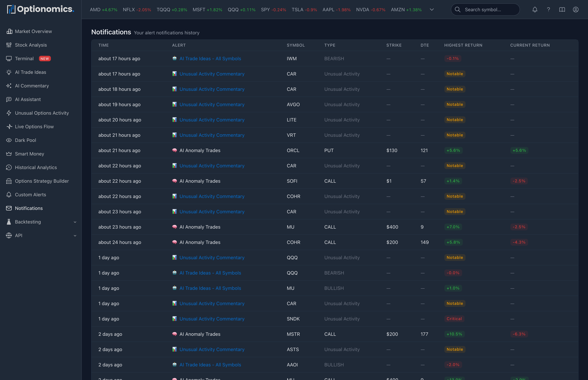Click the Notable badge in ASTS row
This screenshot has width=588, height=380.
coord(455,349)
